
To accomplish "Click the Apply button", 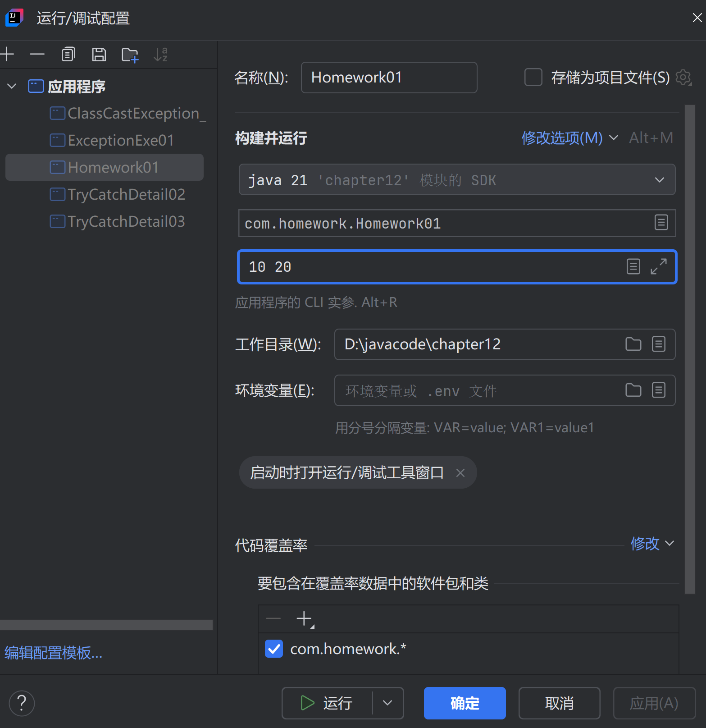I will [654, 703].
